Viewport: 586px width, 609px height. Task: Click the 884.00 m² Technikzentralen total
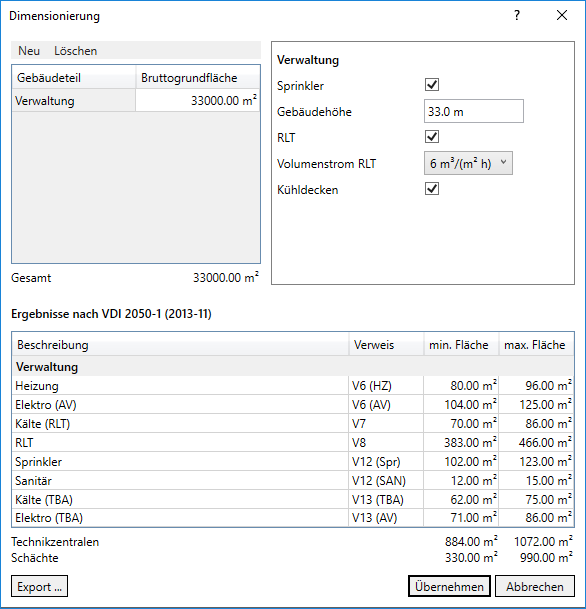point(471,541)
